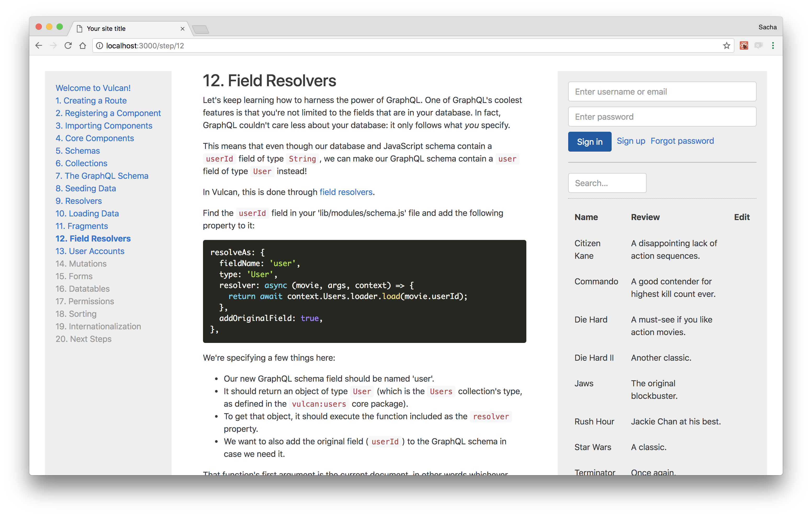Click the address bar URL

(145, 45)
